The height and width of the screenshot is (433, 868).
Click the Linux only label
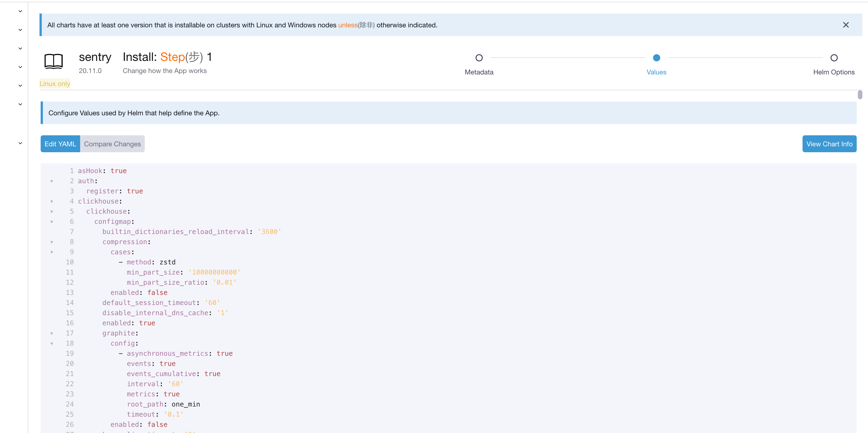pos(55,83)
